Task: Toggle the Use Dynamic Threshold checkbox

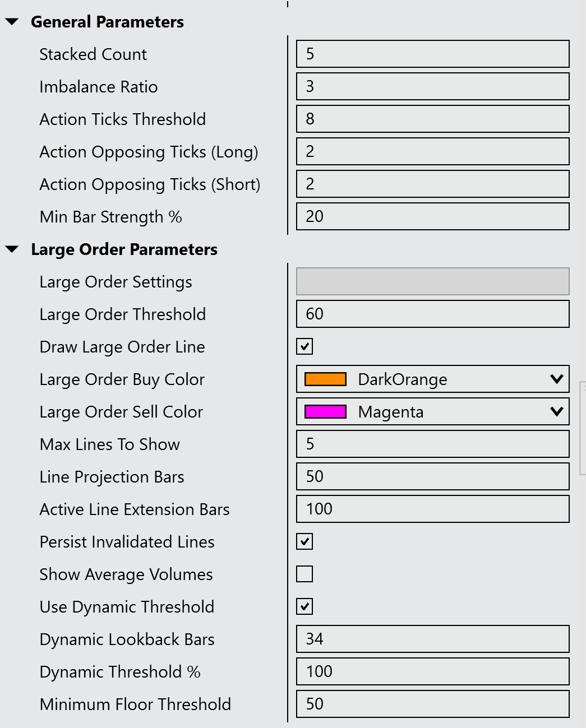Action: click(304, 607)
